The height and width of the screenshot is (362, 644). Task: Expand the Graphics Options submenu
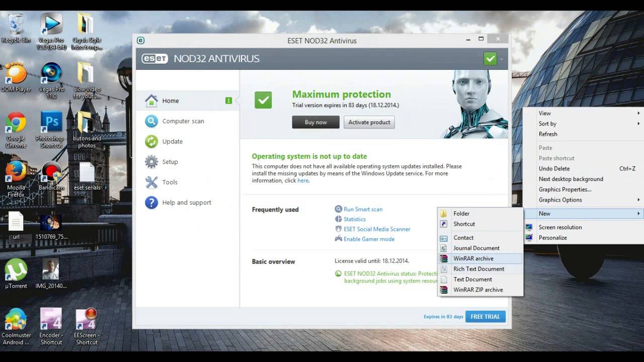pos(583,200)
